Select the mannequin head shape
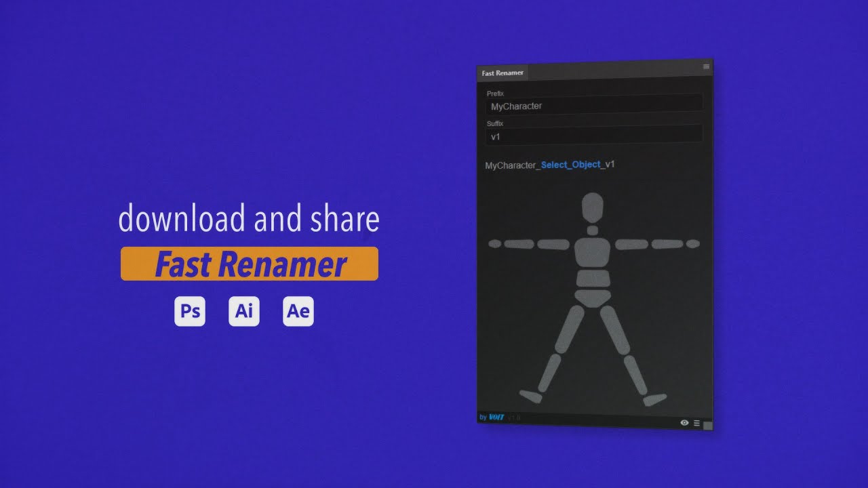The height and width of the screenshot is (488, 868). click(x=593, y=207)
